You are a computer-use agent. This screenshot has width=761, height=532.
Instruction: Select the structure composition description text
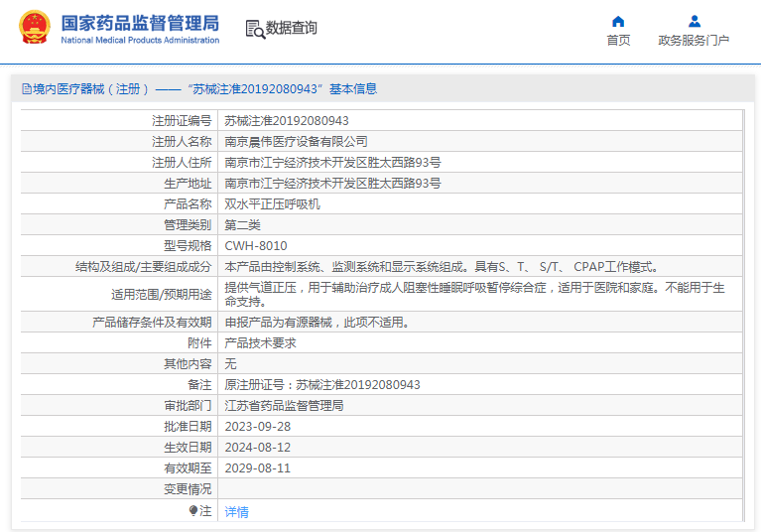(442, 267)
